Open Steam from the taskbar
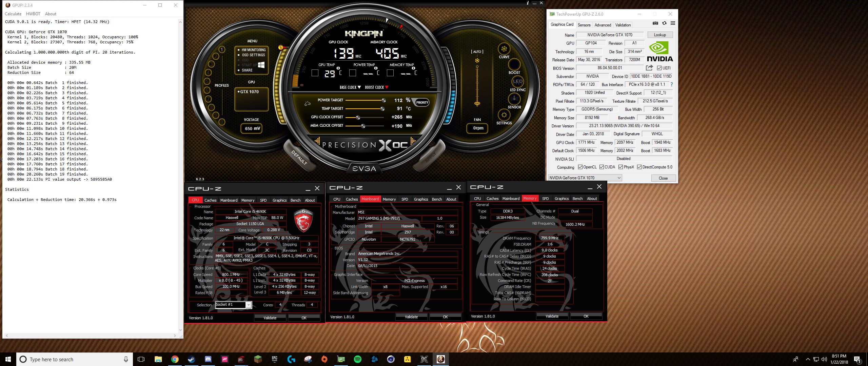Image resolution: width=868 pixels, height=366 pixels. pos(191,359)
